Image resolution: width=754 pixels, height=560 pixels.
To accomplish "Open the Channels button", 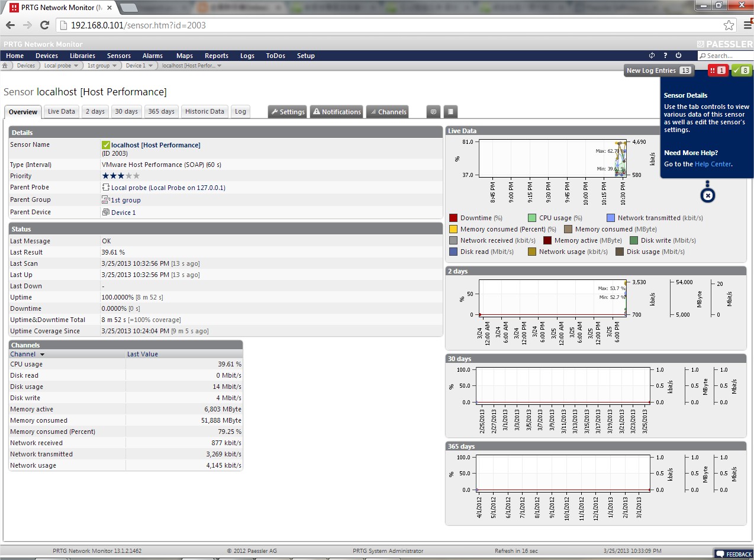I will 388,111.
